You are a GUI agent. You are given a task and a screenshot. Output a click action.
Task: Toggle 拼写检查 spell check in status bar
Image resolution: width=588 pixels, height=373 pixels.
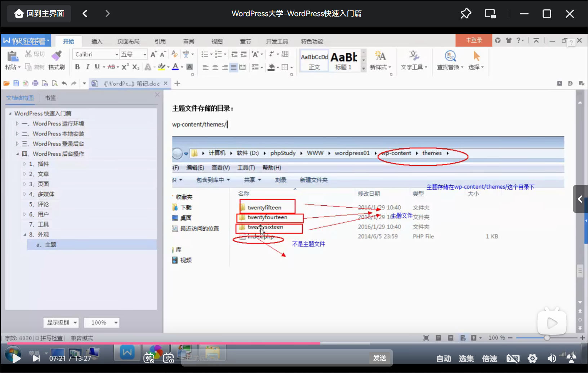pos(49,338)
